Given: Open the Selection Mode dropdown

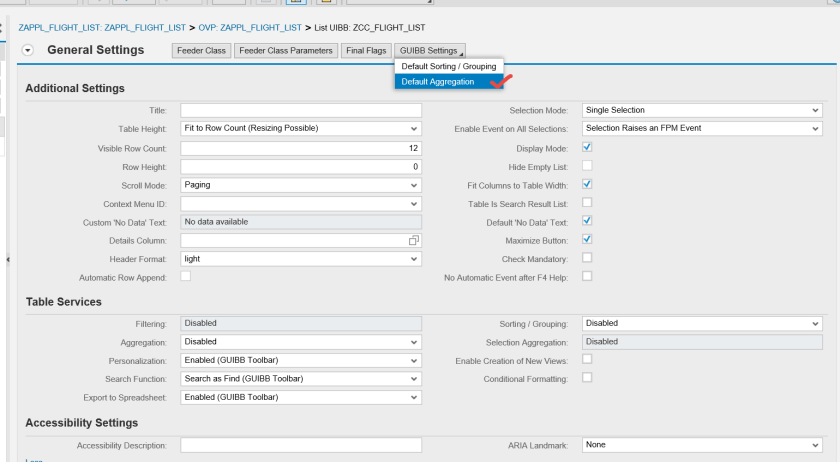Looking at the screenshot, I should pos(702,110).
